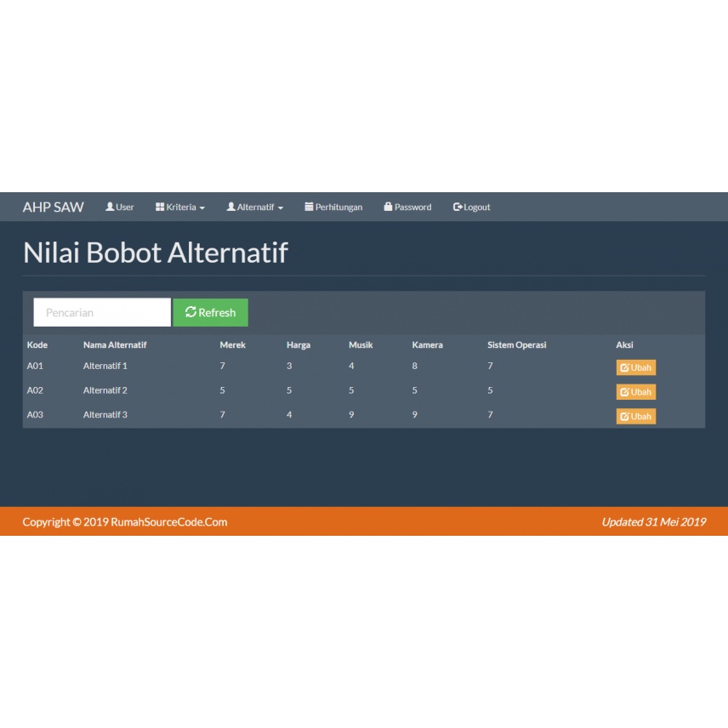Click Ubah button for Alternatif 2
728x728 pixels.
(x=635, y=392)
